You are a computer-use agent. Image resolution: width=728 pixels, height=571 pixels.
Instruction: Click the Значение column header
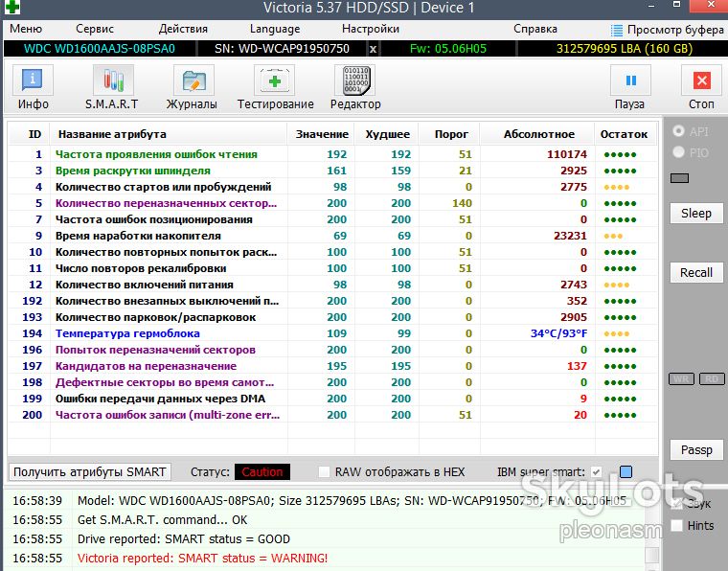point(321,135)
